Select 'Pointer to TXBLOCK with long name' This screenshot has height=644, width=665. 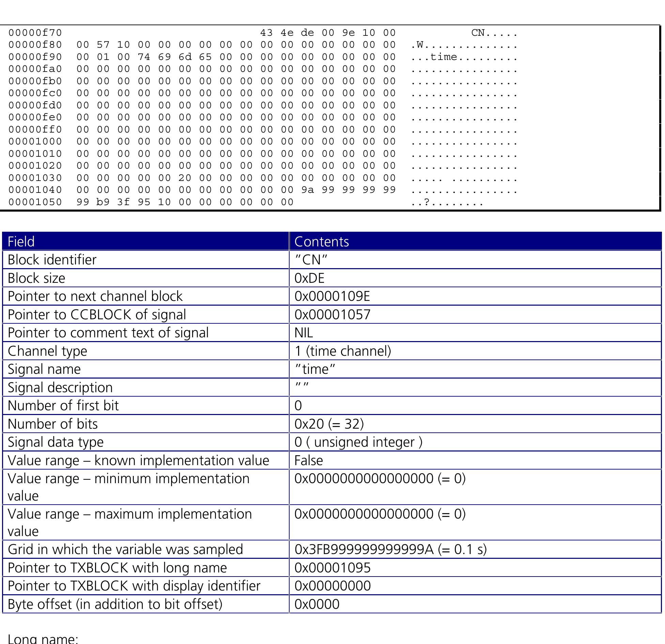pos(145,568)
